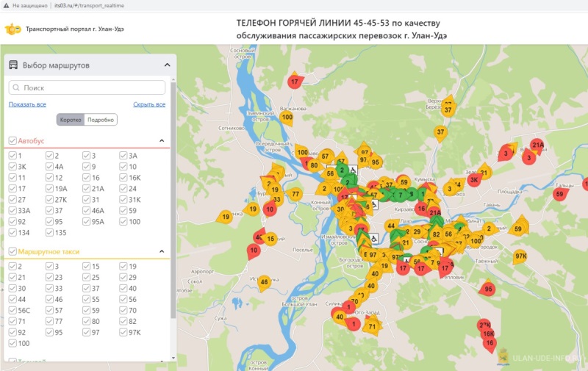The image size is (588, 371).
Task: Click the red route 95 map marker
Action: (489, 289)
